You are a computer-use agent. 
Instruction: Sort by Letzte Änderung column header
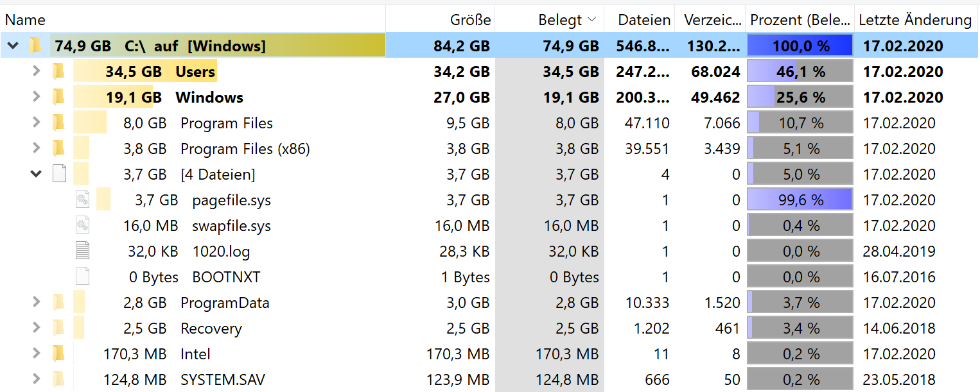tap(916, 20)
